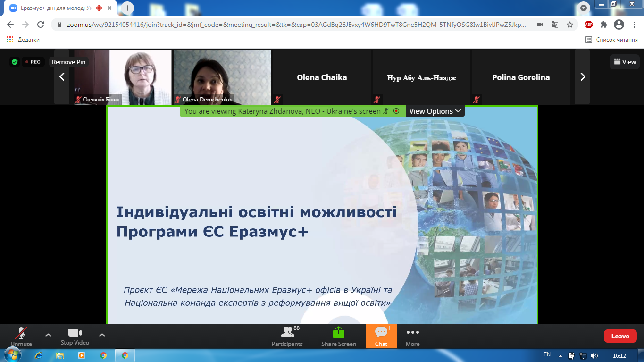This screenshot has width=644, height=362.
Task: Go back in the browser
Action: click(x=10, y=25)
